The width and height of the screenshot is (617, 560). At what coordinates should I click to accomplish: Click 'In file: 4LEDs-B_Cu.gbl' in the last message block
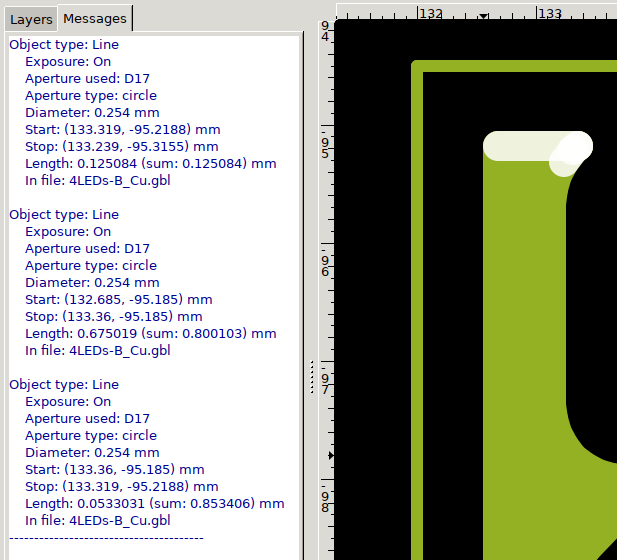pos(98,520)
